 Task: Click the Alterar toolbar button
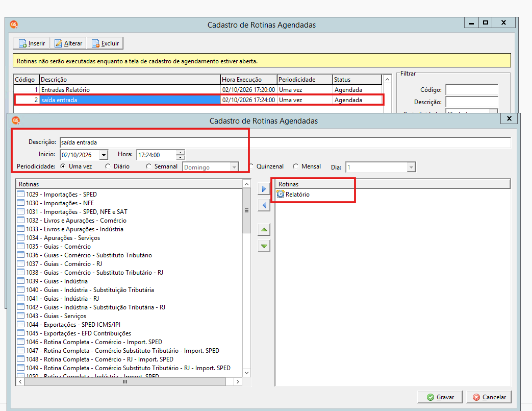tap(68, 43)
